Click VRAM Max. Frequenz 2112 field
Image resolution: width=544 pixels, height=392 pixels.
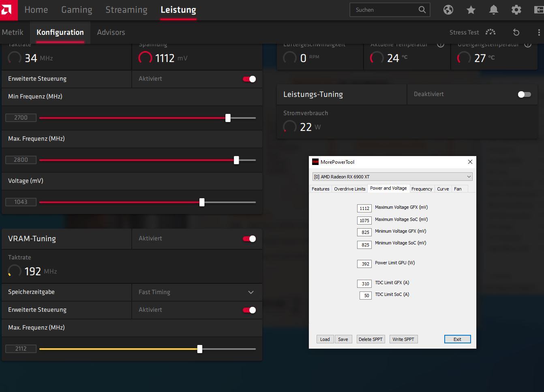click(21, 349)
